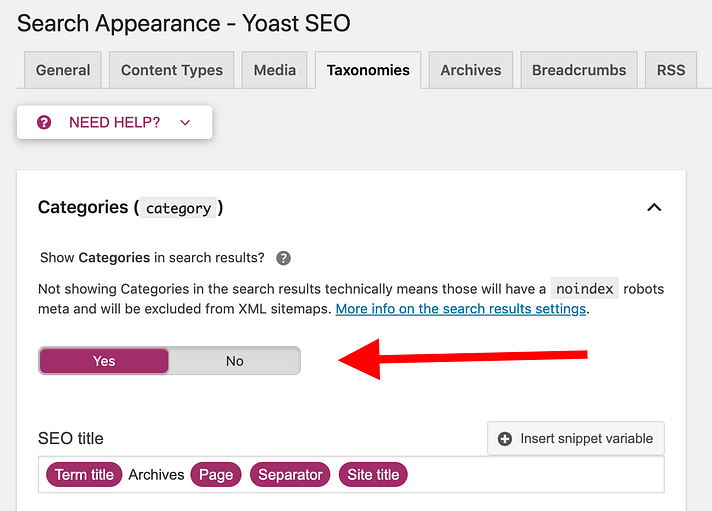Open the More info on search results settings link
The image size is (712, 511).
[x=462, y=309]
